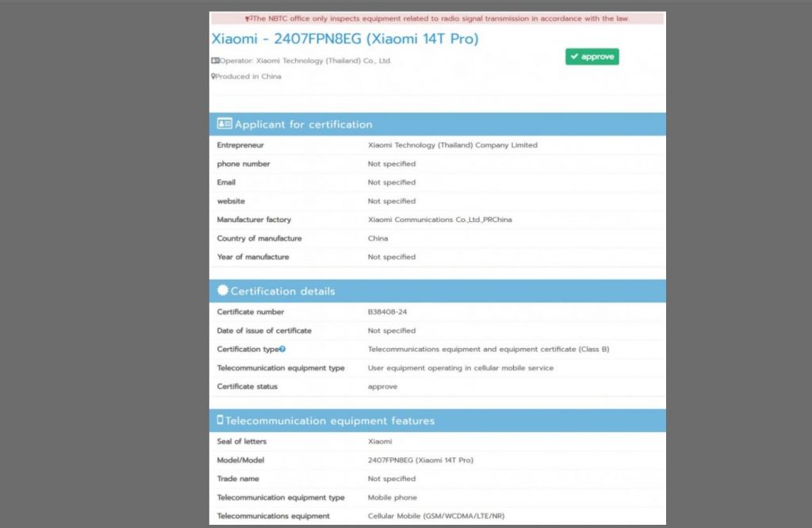Click the Entrepreneur row label
The width and height of the screenshot is (812, 528).
pos(240,145)
